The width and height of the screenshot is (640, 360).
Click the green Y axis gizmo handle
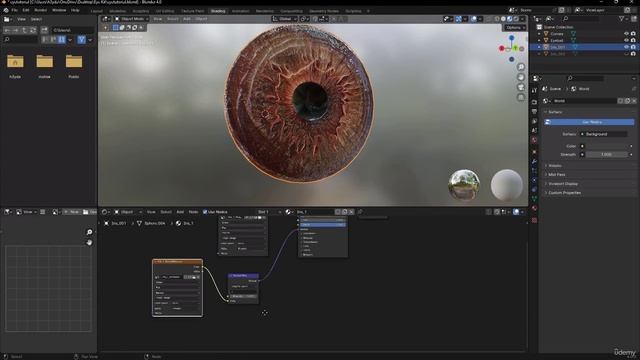(516, 49)
